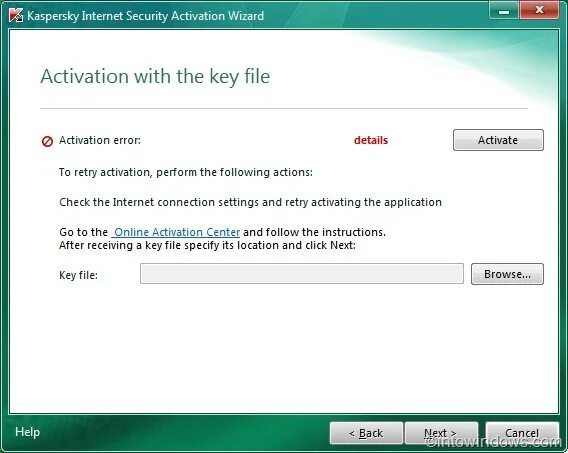Cancel the activation wizard
Image resolution: width=568 pixels, height=453 pixels.
[x=522, y=433]
